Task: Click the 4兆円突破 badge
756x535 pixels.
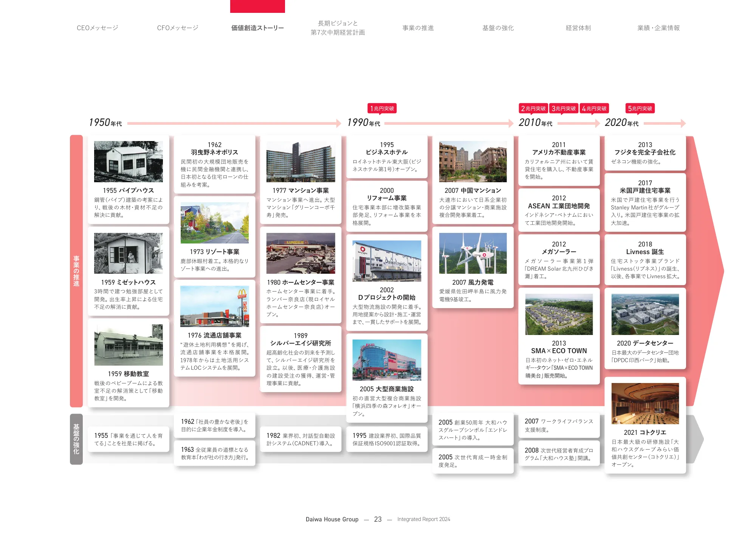Action: (594, 109)
